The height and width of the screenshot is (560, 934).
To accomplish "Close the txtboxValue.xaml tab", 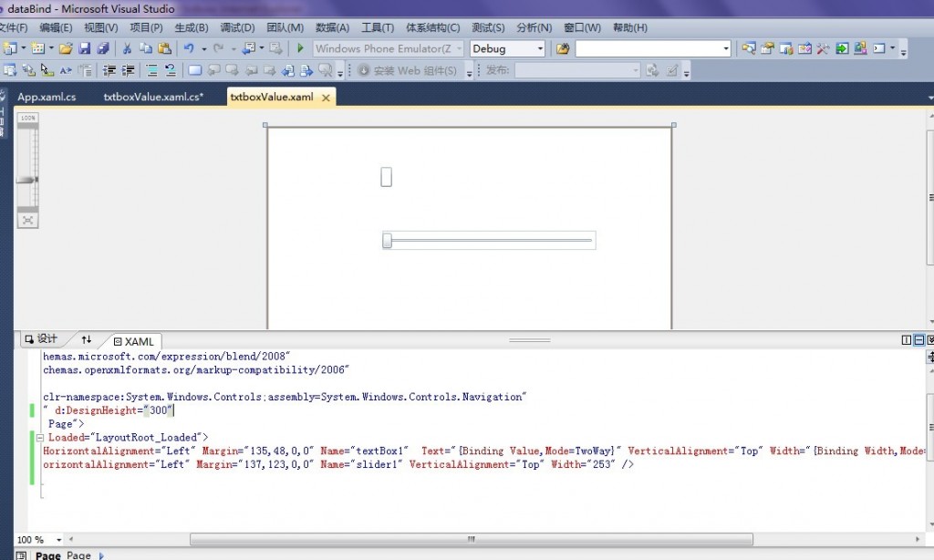I will pyautogui.click(x=326, y=97).
